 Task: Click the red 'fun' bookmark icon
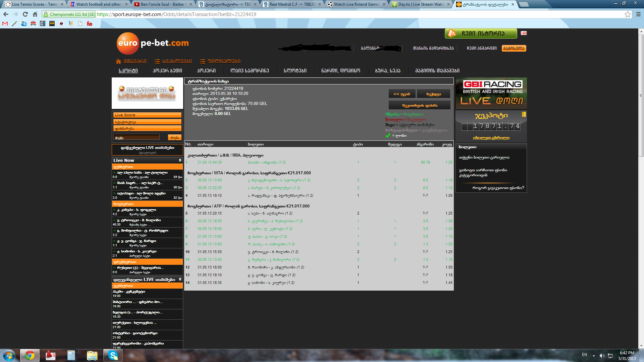click(x=89, y=23)
